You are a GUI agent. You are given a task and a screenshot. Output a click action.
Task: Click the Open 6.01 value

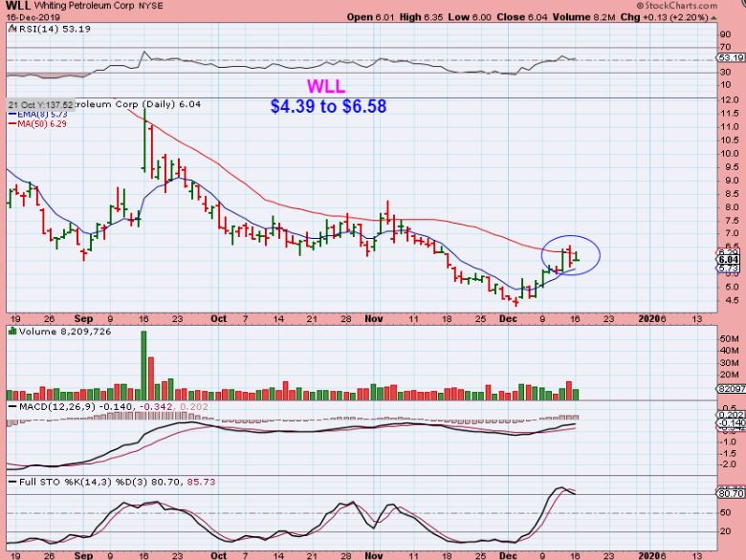[x=371, y=17]
